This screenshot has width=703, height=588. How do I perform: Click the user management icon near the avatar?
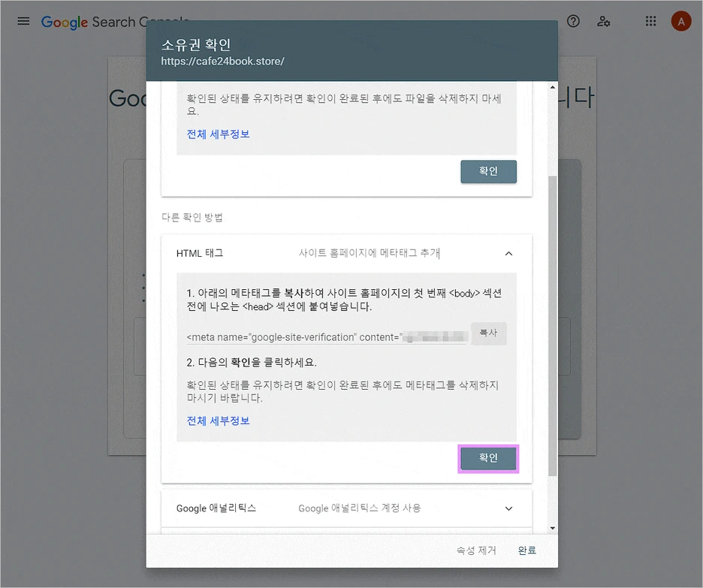(x=604, y=21)
